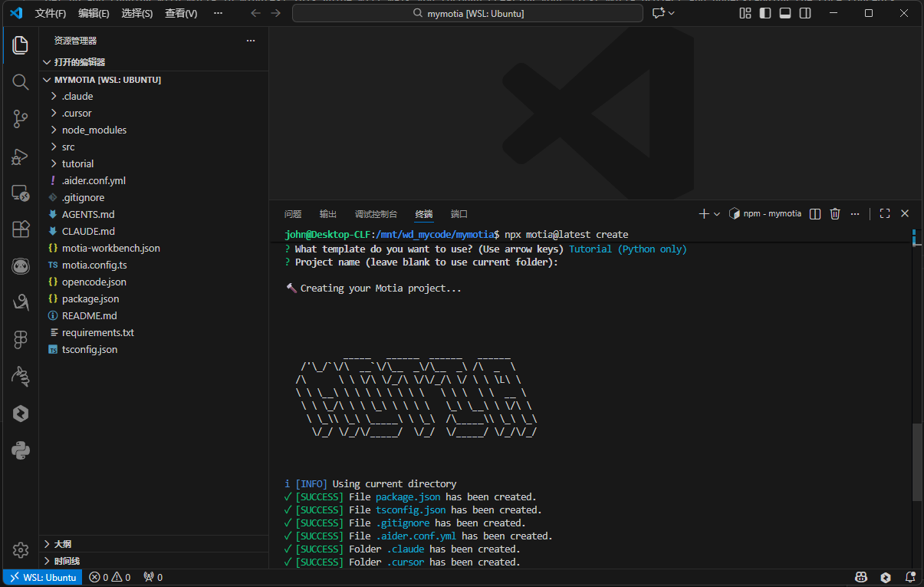Expand the .cursor folder
924x587 pixels.
(x=153, y=113)
